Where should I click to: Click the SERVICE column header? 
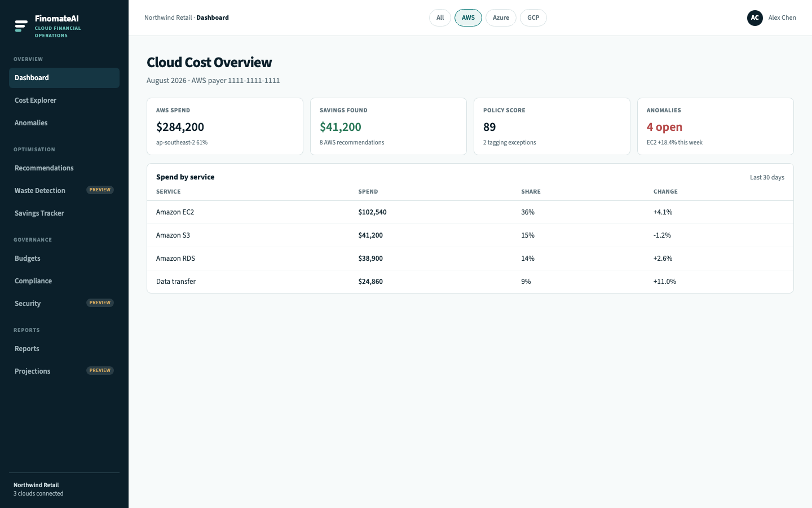pos(169,192)
